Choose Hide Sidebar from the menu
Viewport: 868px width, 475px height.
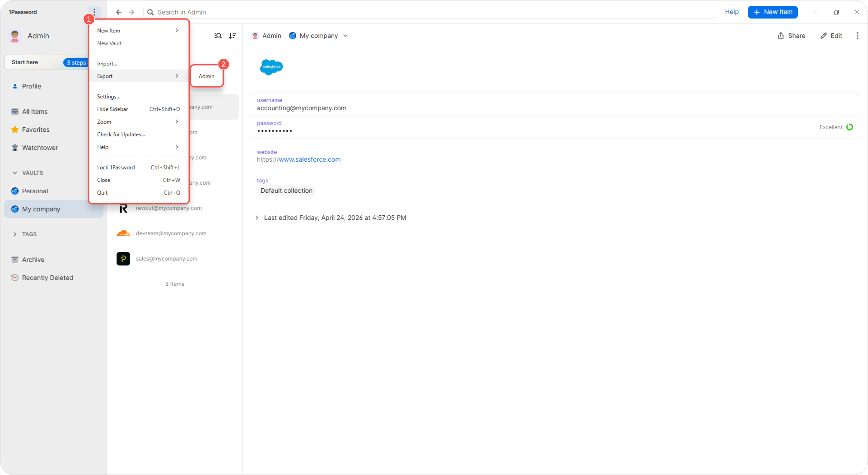(138, 109)
